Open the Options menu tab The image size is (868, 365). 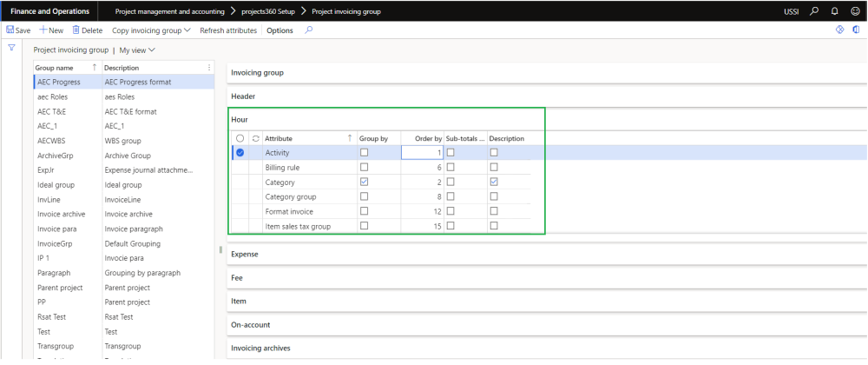pyautogui.click(x=279, y=30)
